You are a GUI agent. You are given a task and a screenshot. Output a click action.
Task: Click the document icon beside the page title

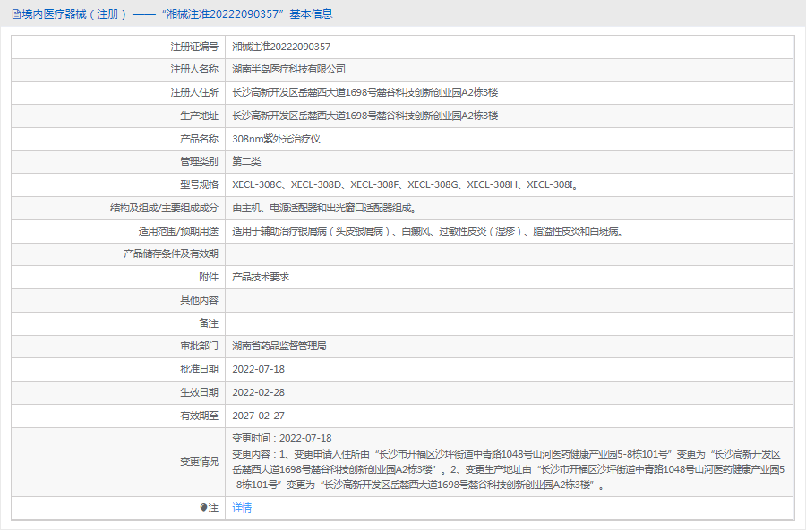16,14
